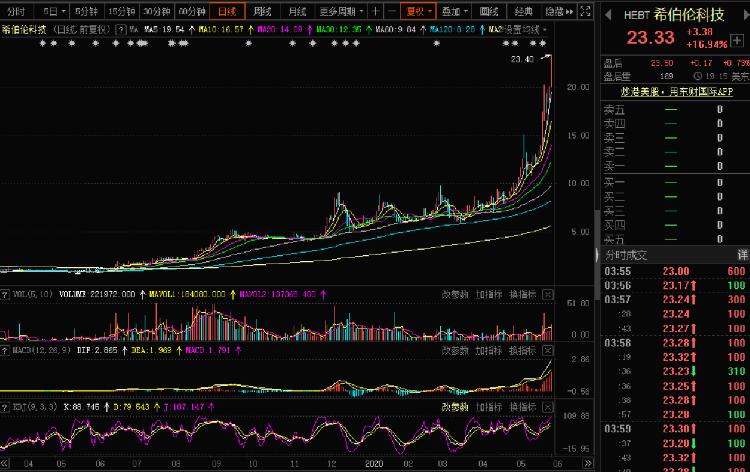
Task: Go to next stock arrow after 希伯伦科技
Action: [x=745, y=15]
